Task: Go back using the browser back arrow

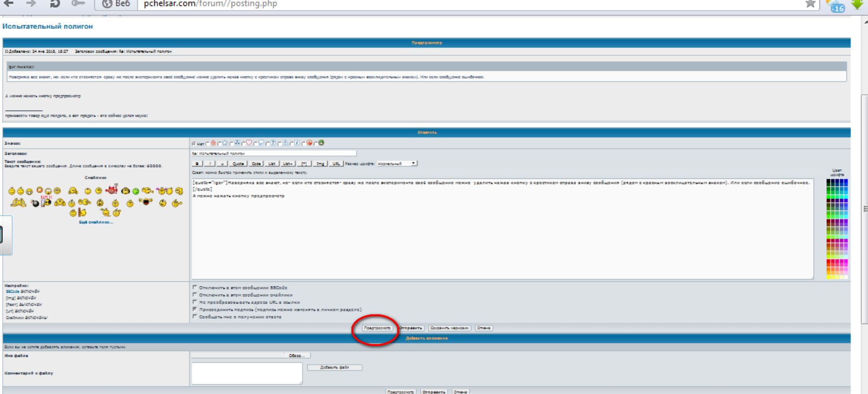Action: [x=9, y=4]
